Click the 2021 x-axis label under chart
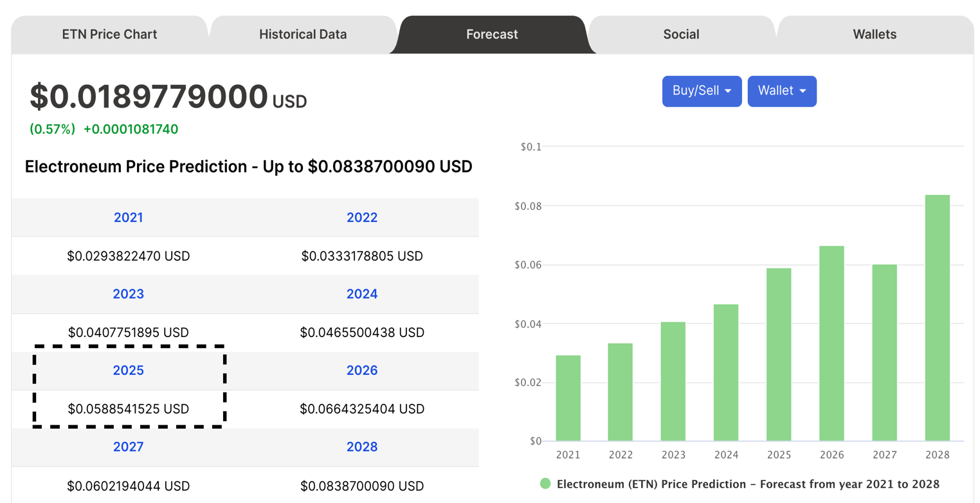 568,455
